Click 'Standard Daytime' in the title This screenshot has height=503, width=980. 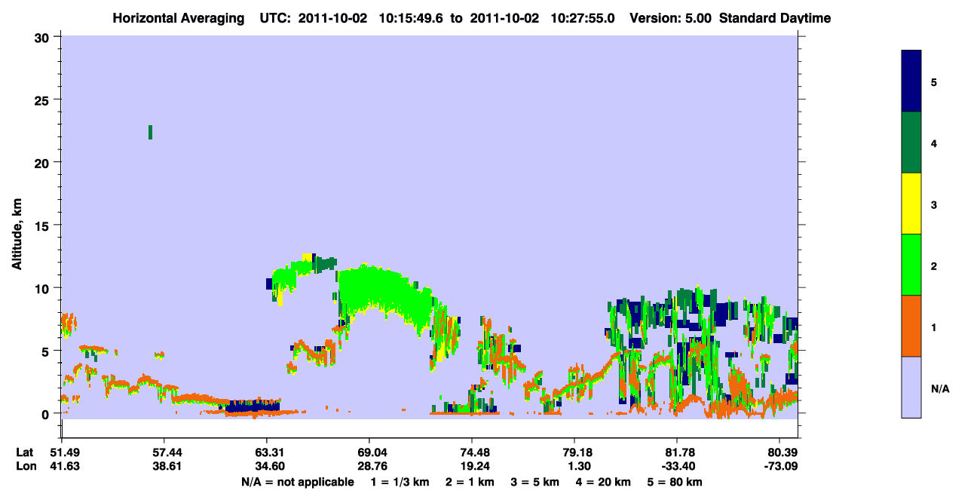[775, 18]
